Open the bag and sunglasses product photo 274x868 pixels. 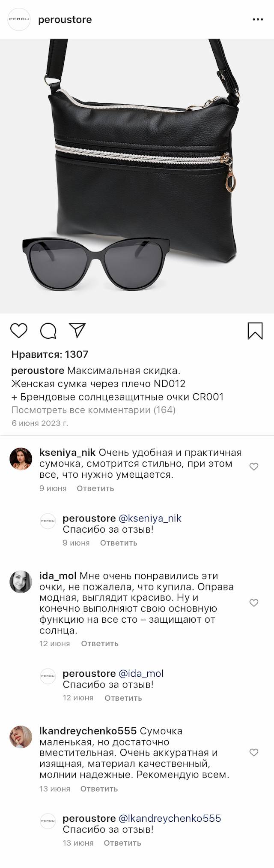(x=137, y=176)
